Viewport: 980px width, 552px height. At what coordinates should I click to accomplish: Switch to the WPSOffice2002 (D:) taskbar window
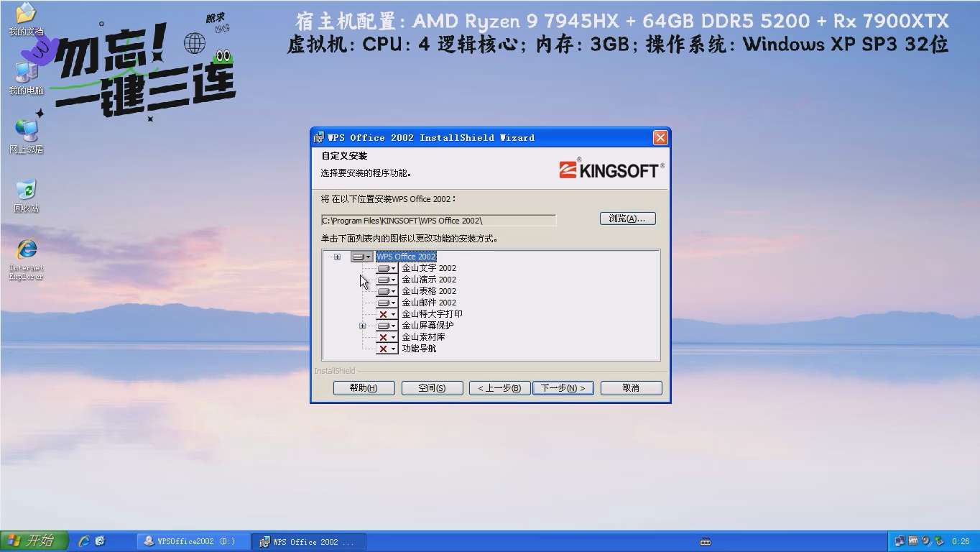click(x=193, y=541)
